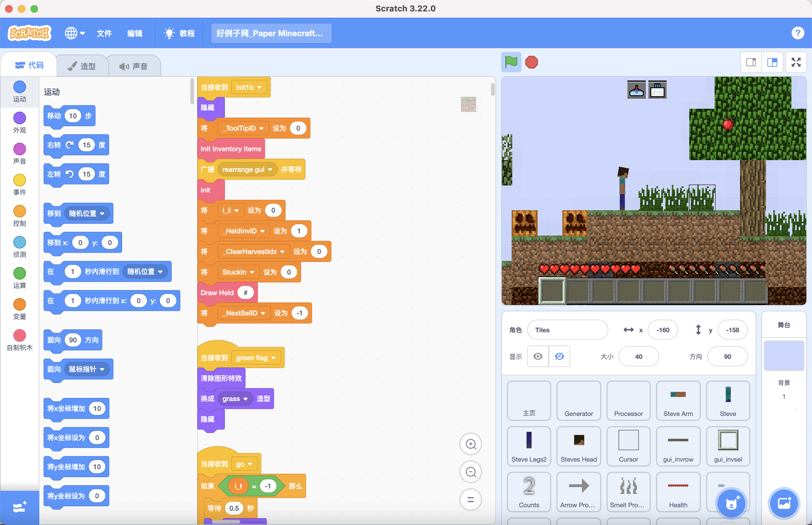
Task: Open the help question mark icon
Action: [x=798, y=33]
